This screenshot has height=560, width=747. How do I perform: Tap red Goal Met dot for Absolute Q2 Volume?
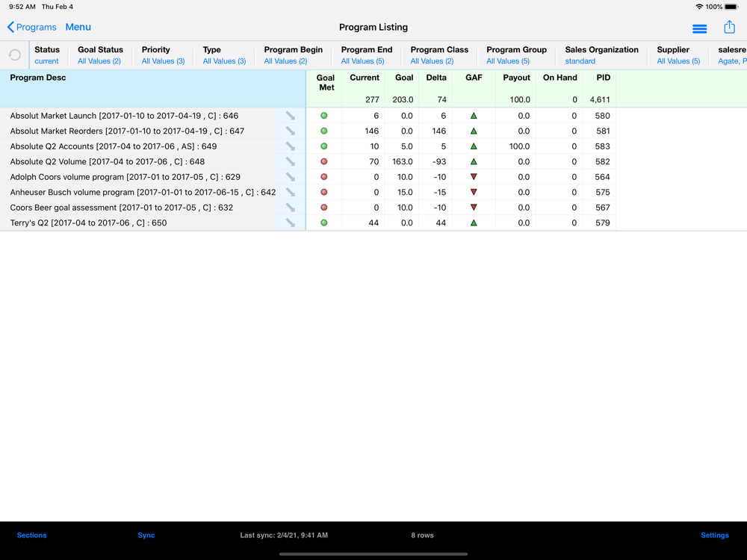[324, 161]
